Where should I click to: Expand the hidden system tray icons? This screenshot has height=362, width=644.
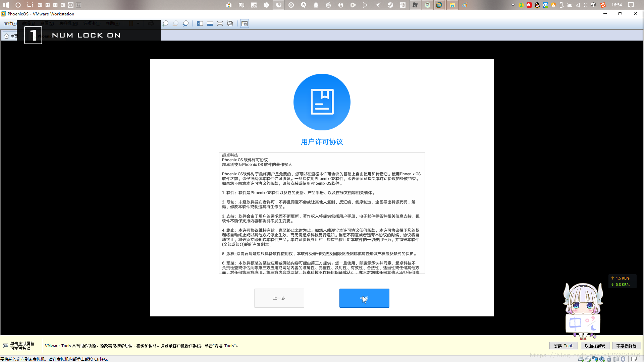[513, 5]
